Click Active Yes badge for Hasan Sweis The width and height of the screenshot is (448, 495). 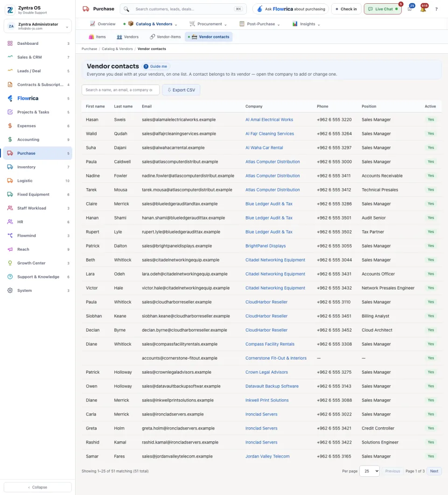(431, 120)
